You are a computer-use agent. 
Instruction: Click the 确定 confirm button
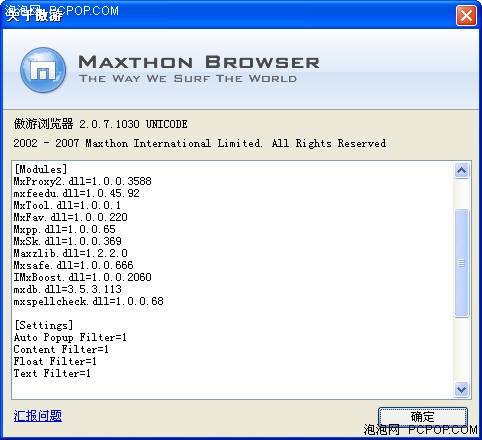[x=422, y=417]
